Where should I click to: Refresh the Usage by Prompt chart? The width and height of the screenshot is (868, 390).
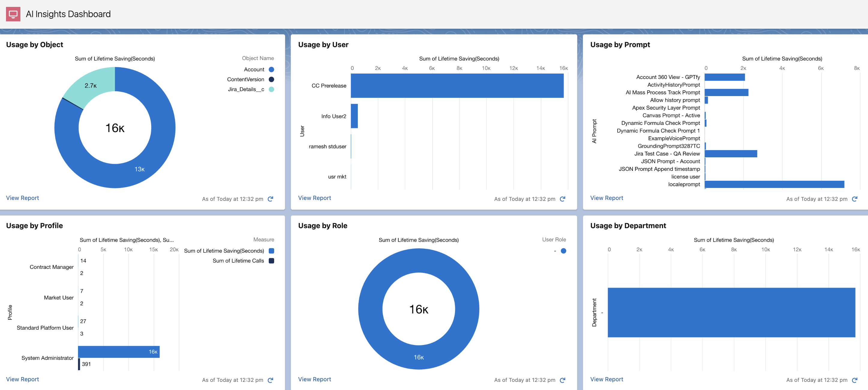(x=855, y=199)
